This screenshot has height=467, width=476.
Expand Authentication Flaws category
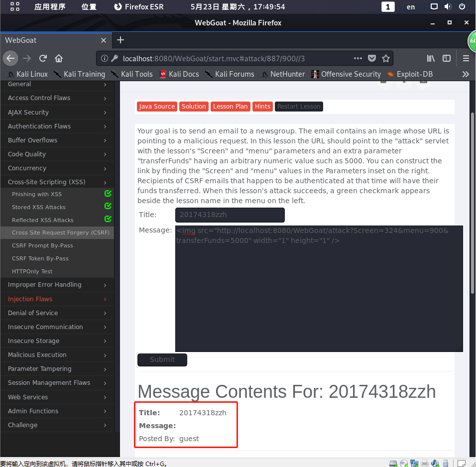pyautogui.click(x=57, y=126)
